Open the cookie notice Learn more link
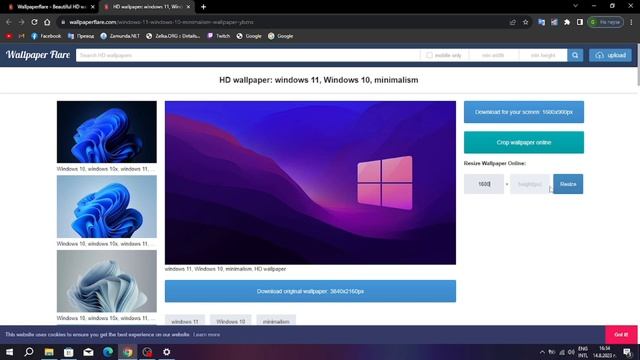 tap(207, 334)
